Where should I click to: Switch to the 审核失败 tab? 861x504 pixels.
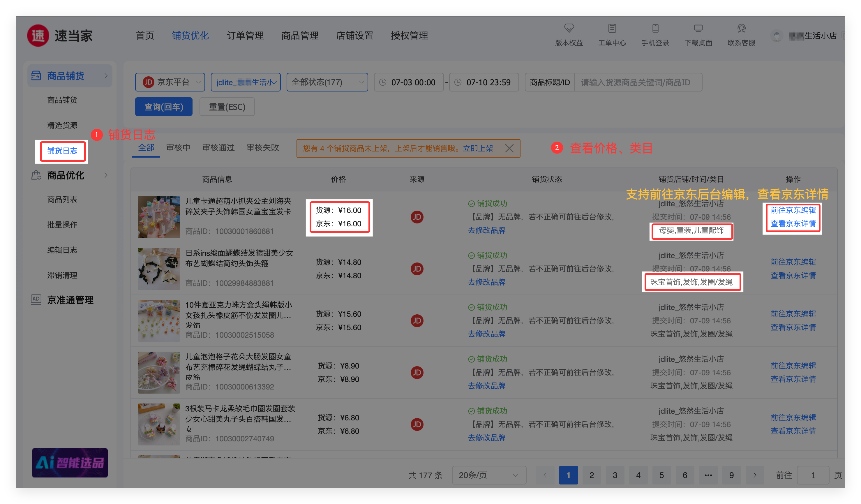pos(262,148)
